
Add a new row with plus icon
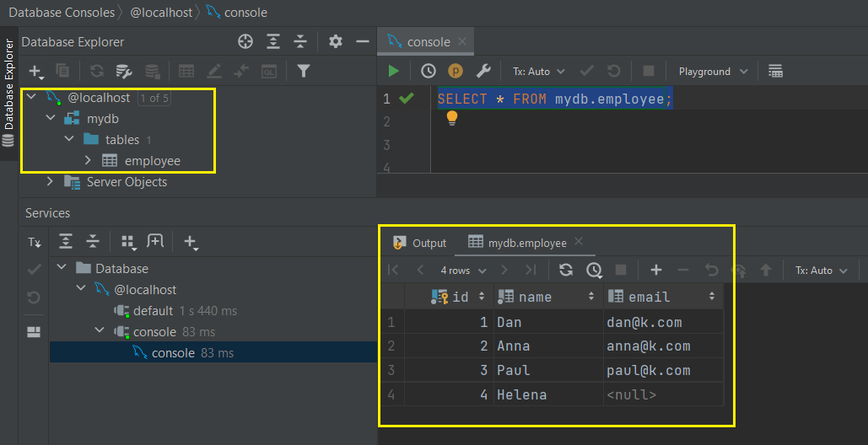(656, 270)
